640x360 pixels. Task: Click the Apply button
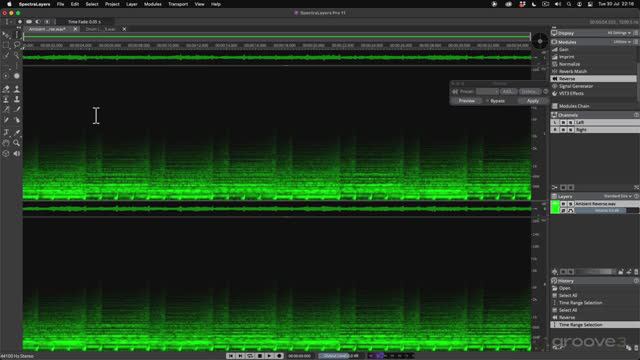[533, 101]
